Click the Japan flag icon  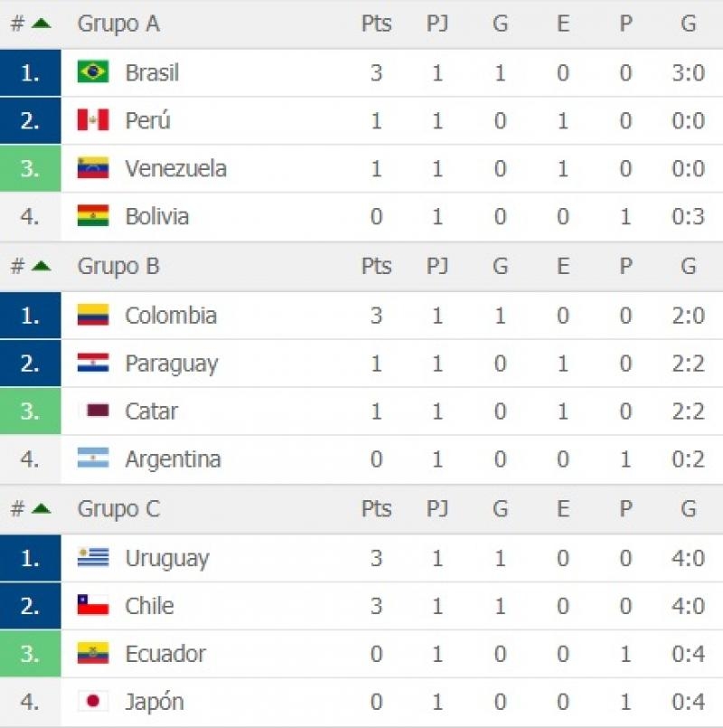(x=93, y=702)
